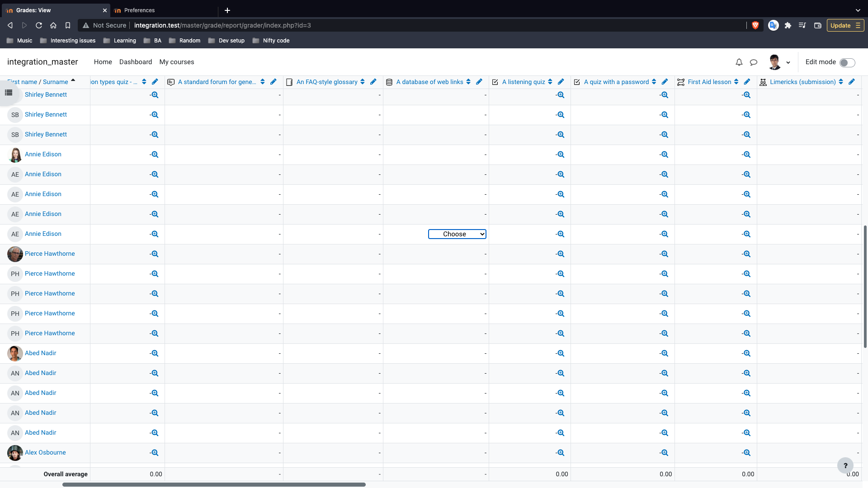Sort by Surname column header
Viewport: 868px width, 488px height.
pyautogui.click(x=55, y=82)
